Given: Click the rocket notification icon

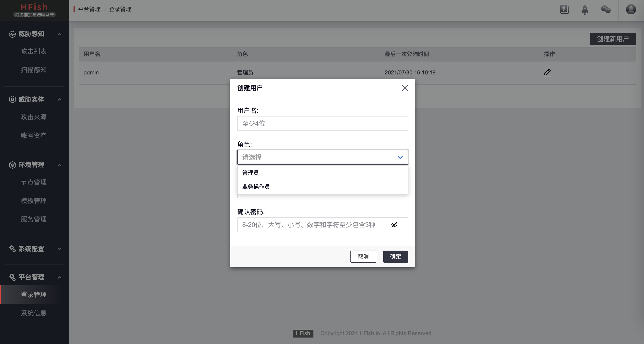Looking at the screenshot, I should point(585,10).
